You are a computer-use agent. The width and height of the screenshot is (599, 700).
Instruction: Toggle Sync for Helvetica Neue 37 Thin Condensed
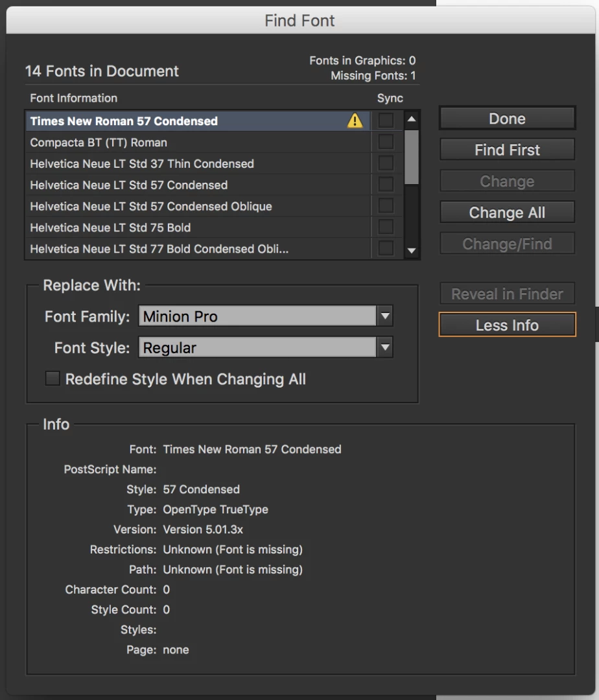tap(386, 163)
